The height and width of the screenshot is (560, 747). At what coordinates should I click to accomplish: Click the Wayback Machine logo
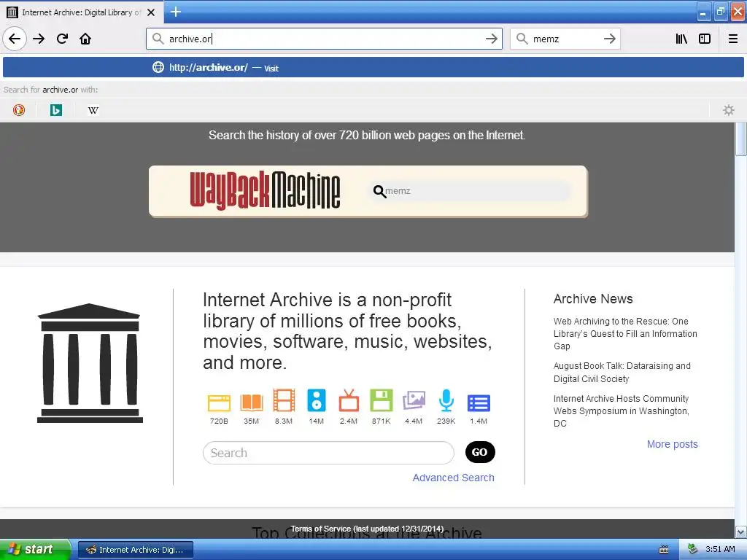click(265, 190)
